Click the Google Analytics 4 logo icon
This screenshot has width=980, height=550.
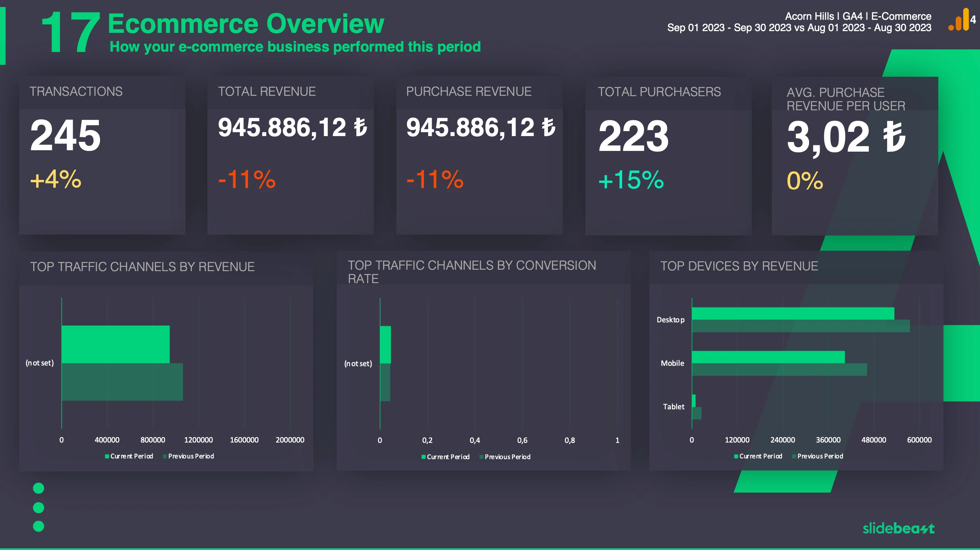(x=962, y=19)
